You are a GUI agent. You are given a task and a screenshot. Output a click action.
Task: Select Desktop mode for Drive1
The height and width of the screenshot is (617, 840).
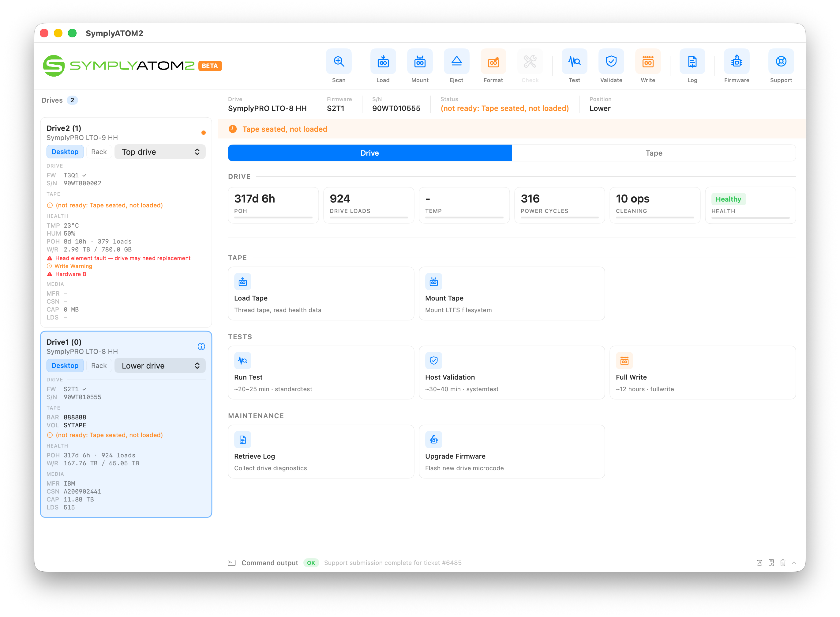[x=65, y=366]
